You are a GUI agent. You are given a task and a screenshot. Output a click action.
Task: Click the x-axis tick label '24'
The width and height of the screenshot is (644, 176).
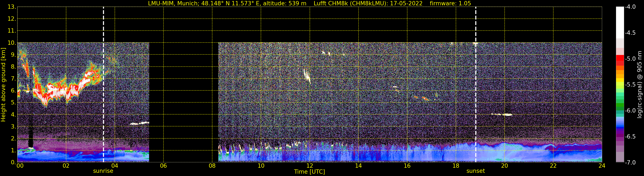pyautogui.click(x=602, y=166)
